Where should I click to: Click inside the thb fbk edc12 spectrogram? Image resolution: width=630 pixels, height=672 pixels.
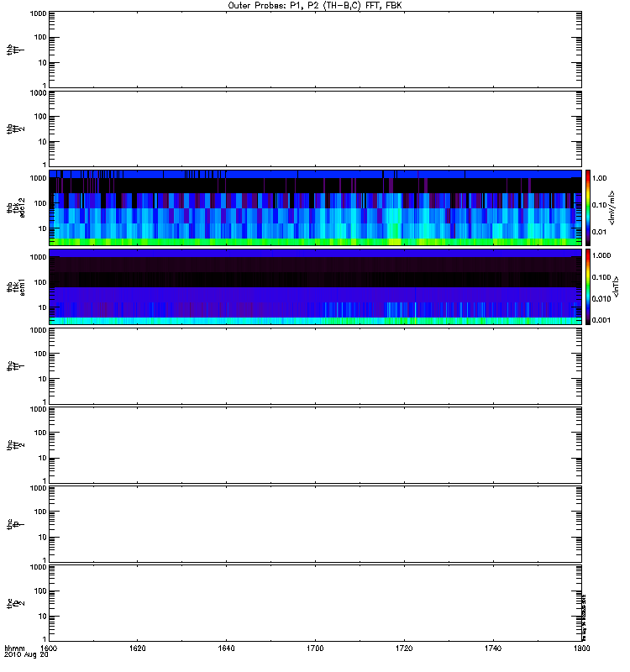tap(315, 207)
